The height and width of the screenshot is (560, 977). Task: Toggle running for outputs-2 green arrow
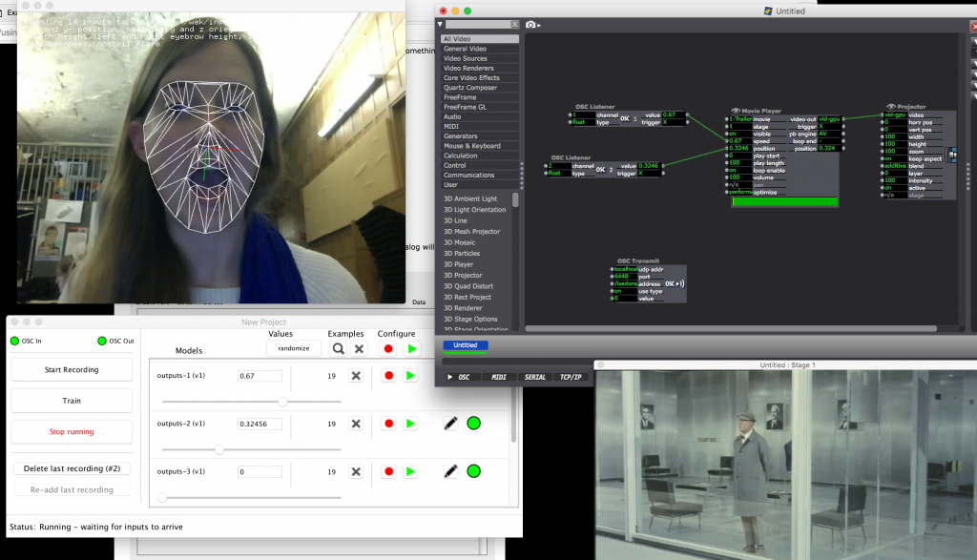410,424
